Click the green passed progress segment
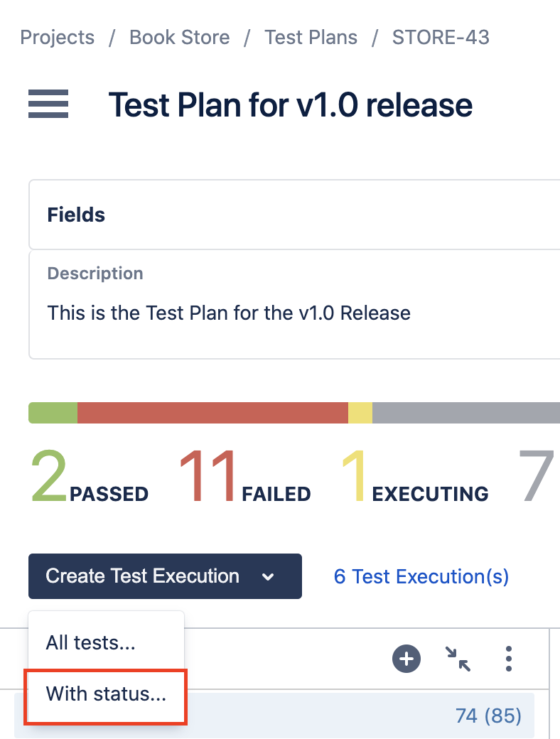 coord(53,413)
